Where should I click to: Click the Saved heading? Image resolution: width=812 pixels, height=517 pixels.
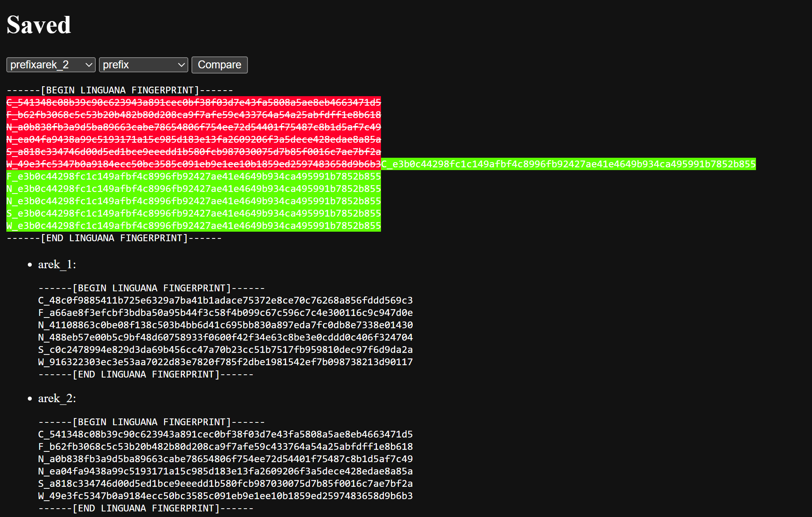tap(39, 25)
